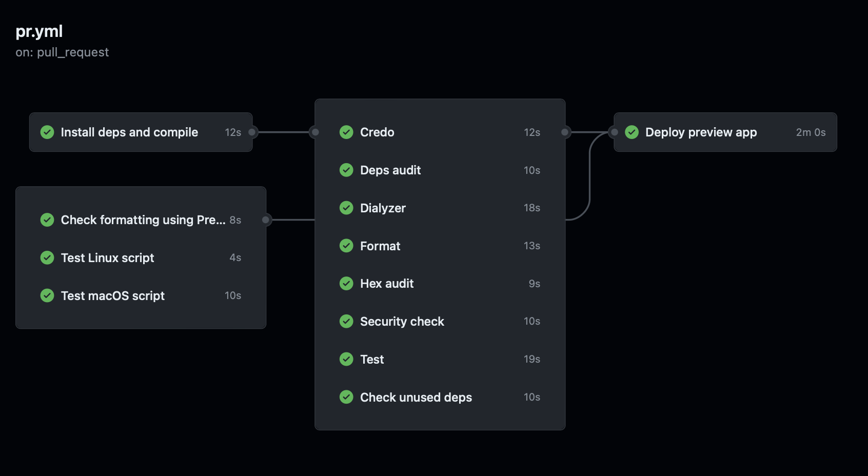Click the output connector dot on Install deps
This screenshot has height=476, width=868.
(252, 132)
